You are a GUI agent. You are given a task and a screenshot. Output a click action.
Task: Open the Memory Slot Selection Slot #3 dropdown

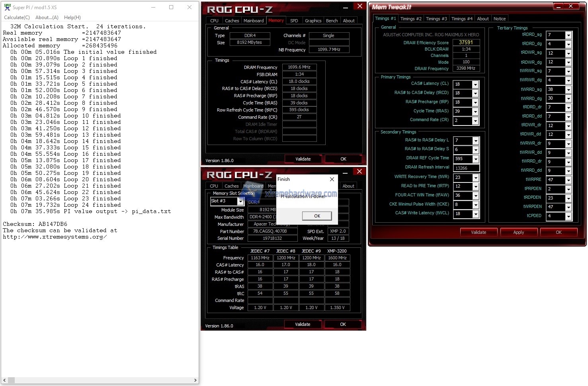coord(240,202)
